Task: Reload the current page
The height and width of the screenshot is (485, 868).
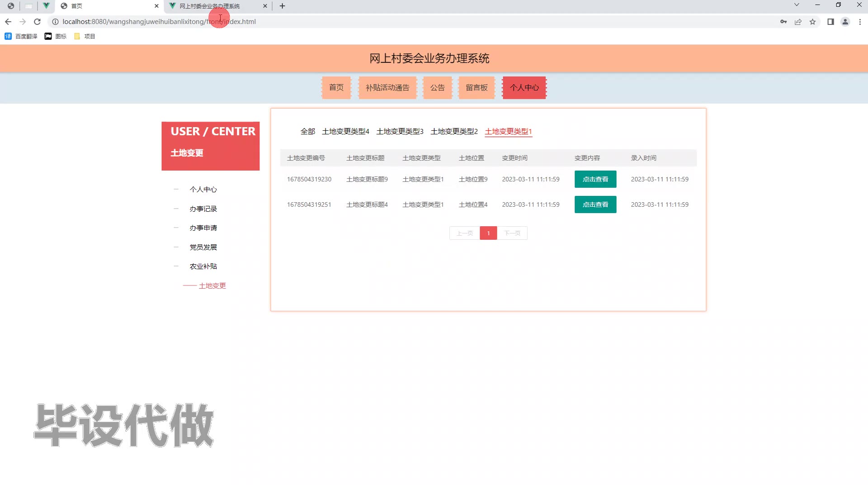Action: [x=38, y=22]
